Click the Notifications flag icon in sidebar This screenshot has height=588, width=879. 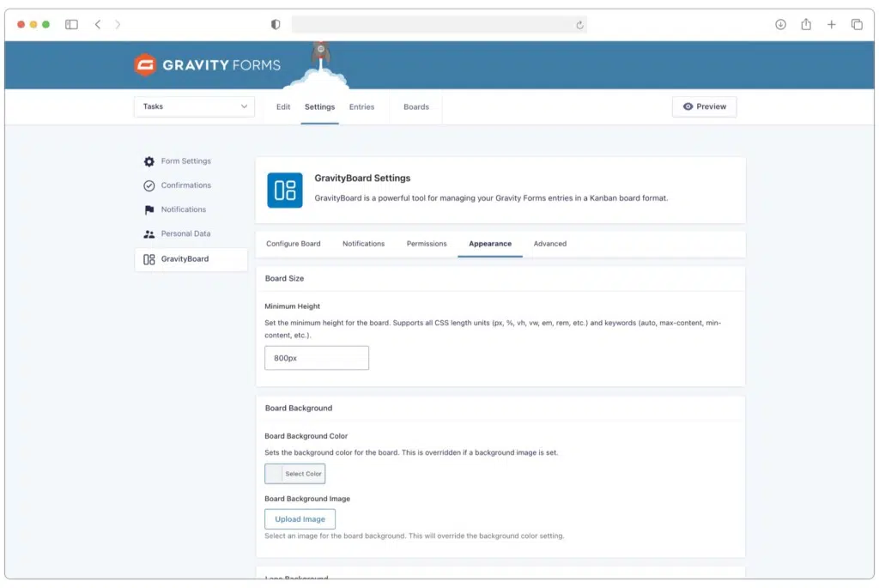(x=149, y=209)
